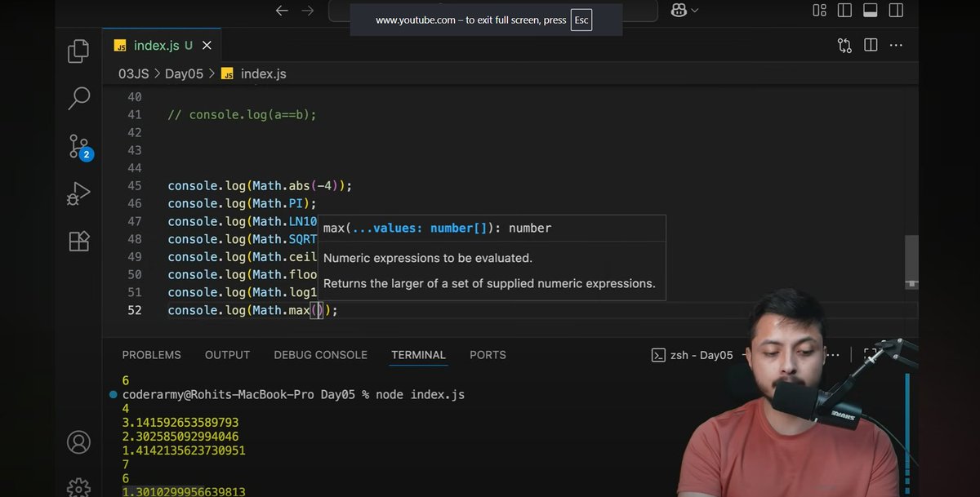
Task: Open the Customize Layout icon
Action: click(x=819, y=11)
